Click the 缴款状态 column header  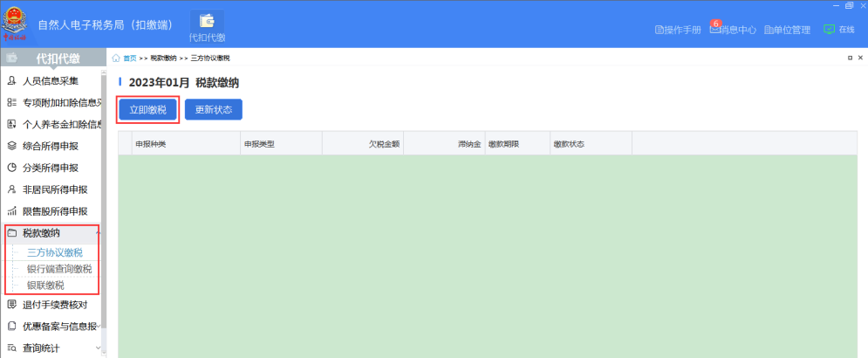(x=591, y=144)
